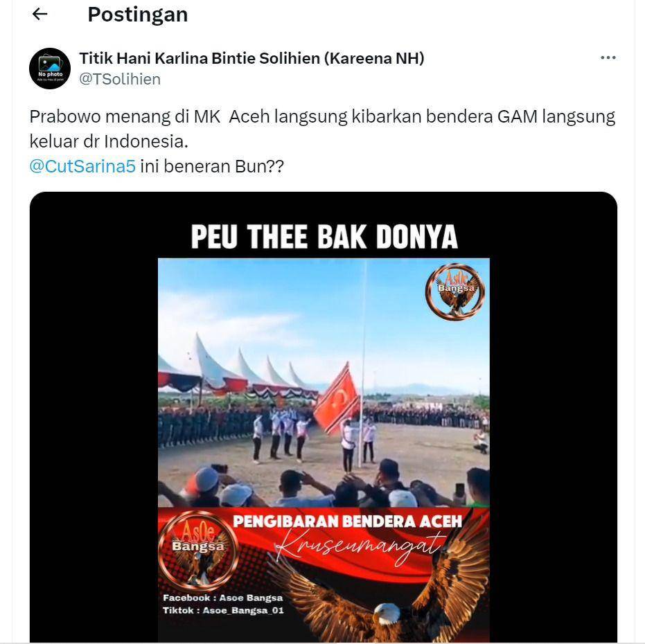Click the "PENGIBARAN BENDERA ACEH" headline

[348, 521]
